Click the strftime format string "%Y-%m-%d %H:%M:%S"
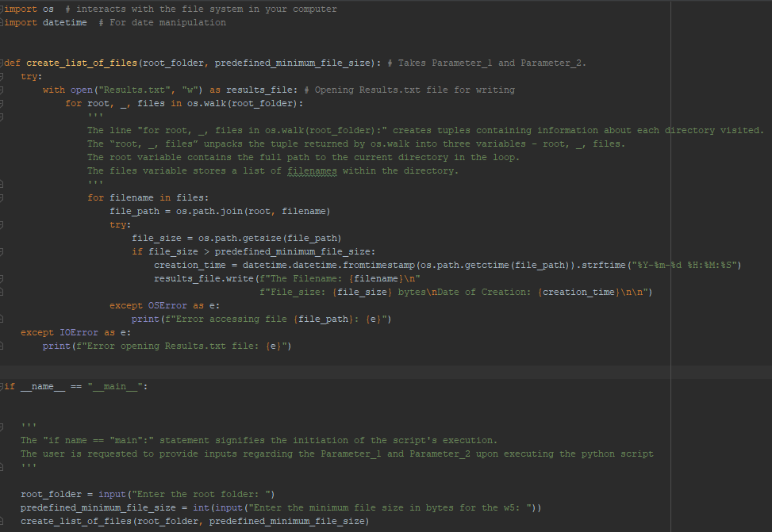The width and height of the screenshot is (772, 532). 685,266
